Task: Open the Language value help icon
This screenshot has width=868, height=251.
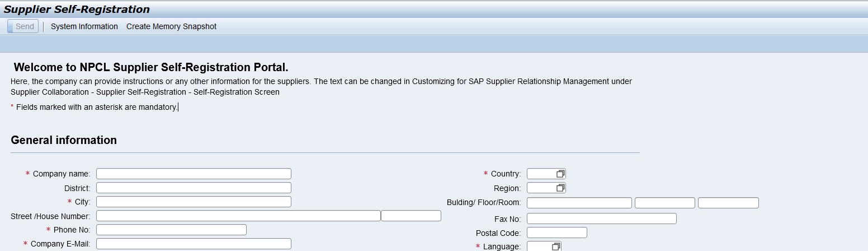Action: coord(556,247)
